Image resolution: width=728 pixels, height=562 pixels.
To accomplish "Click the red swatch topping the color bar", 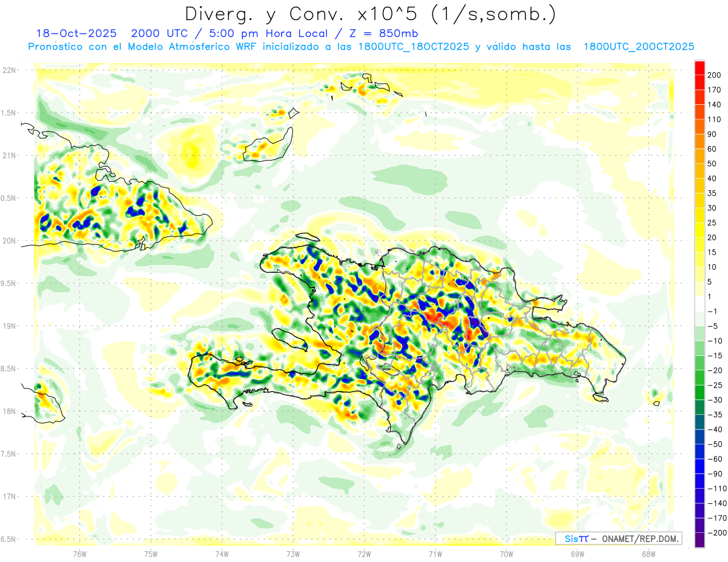I will pyautogui.click(x=699, y=68).
